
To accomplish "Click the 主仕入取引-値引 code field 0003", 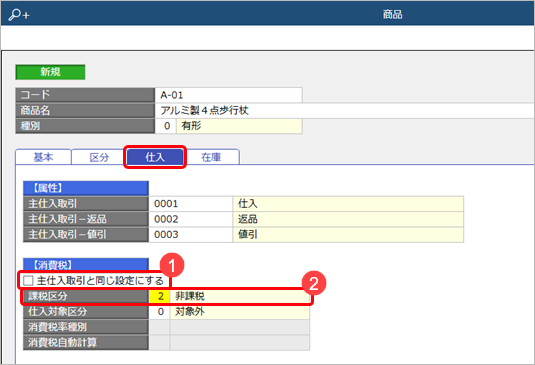I will 191,234.
